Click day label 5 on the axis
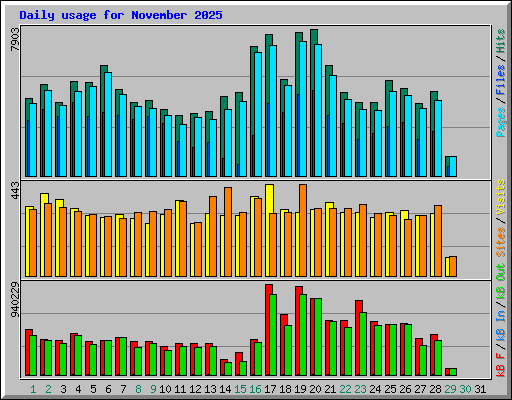The height and width of the screenshot is (400, 512). [93, 389]
